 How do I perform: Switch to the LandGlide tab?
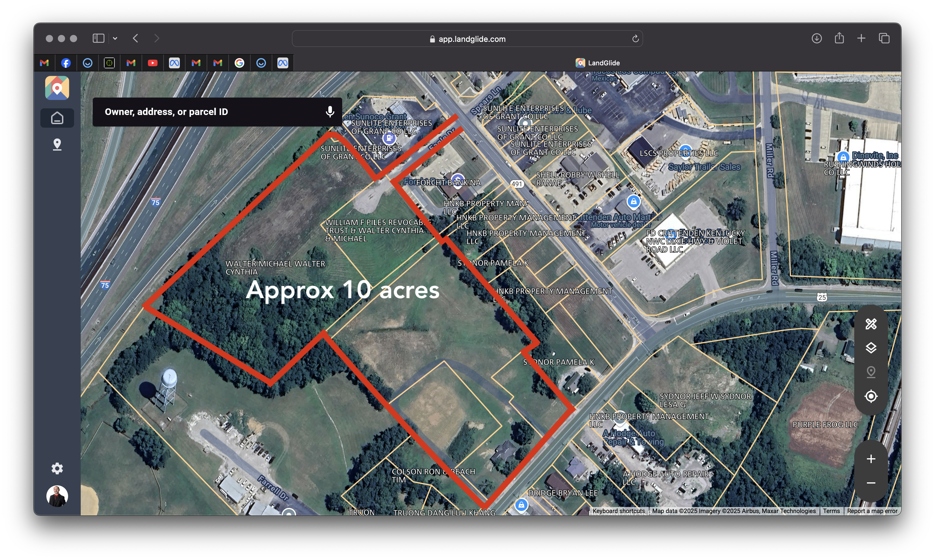(598, 63)
